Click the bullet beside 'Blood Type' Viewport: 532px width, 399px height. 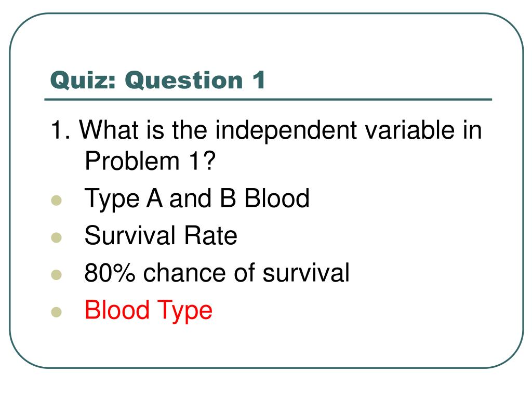click(56, 312)
